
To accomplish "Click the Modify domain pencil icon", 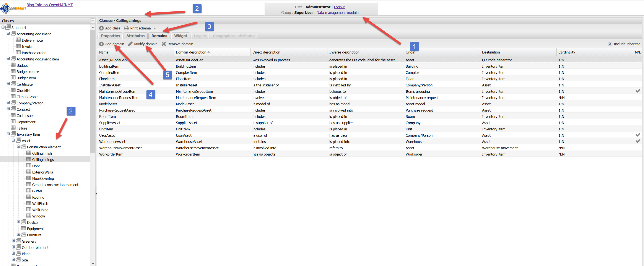I will [x=130, y=44].
